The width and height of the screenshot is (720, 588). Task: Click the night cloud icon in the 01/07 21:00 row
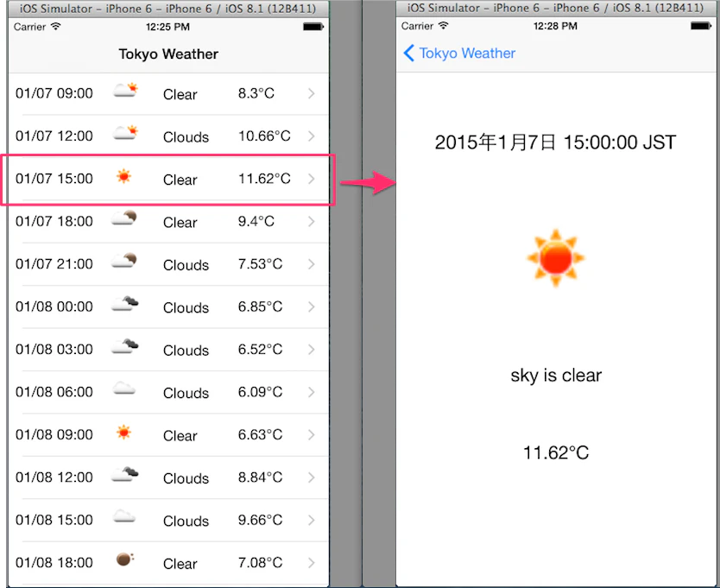point(124,261)
